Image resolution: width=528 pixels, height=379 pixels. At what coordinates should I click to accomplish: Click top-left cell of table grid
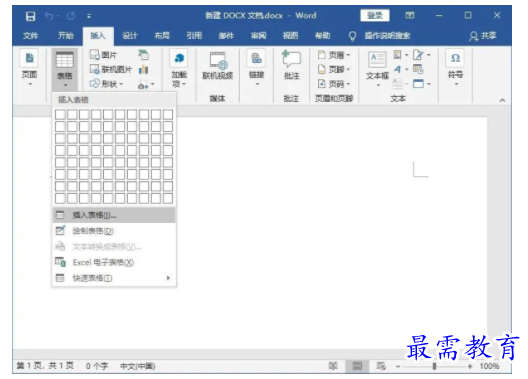tap(60, 114)
